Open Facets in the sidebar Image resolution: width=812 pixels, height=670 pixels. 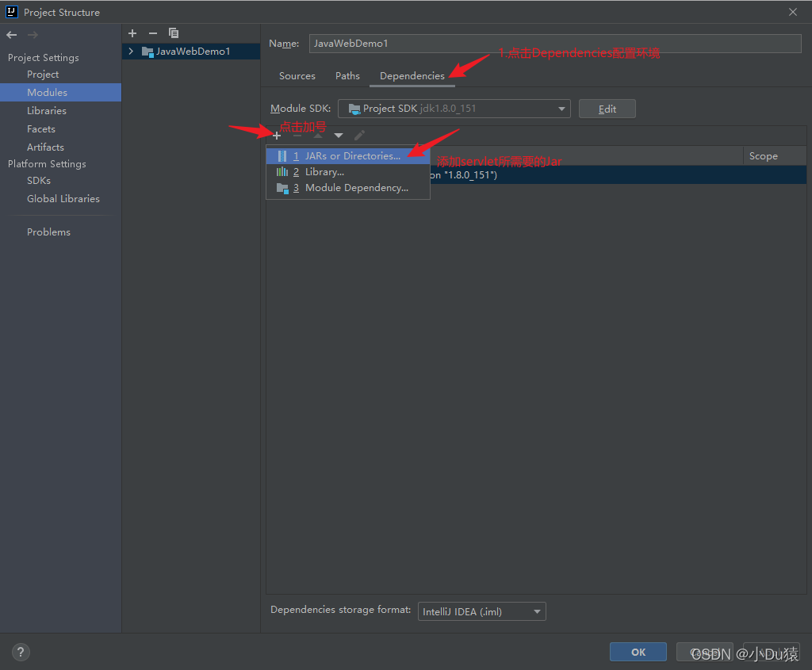pyautogui.click(x=60, y=129)
